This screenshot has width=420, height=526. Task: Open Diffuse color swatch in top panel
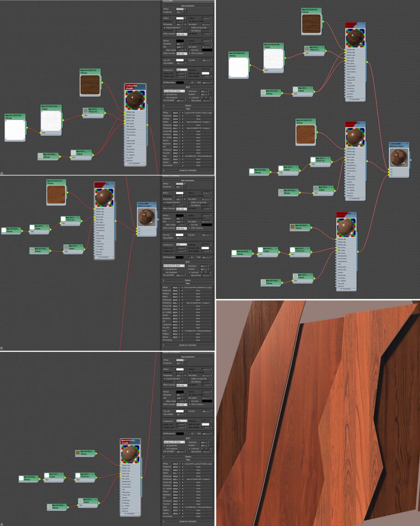tap(180, 9)
